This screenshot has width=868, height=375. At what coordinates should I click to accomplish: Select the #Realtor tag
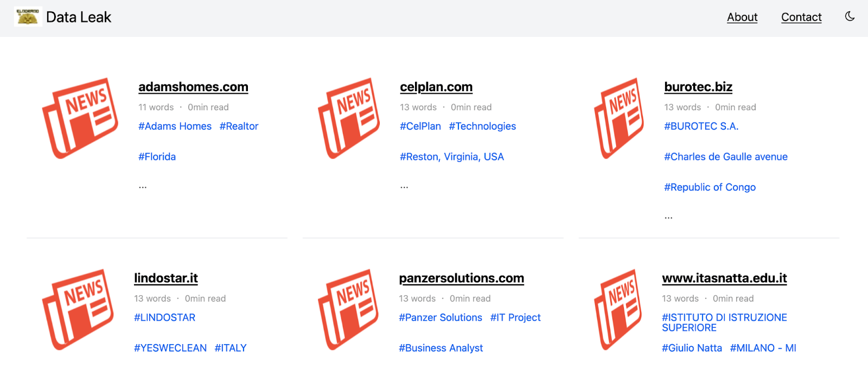[239, 126]
